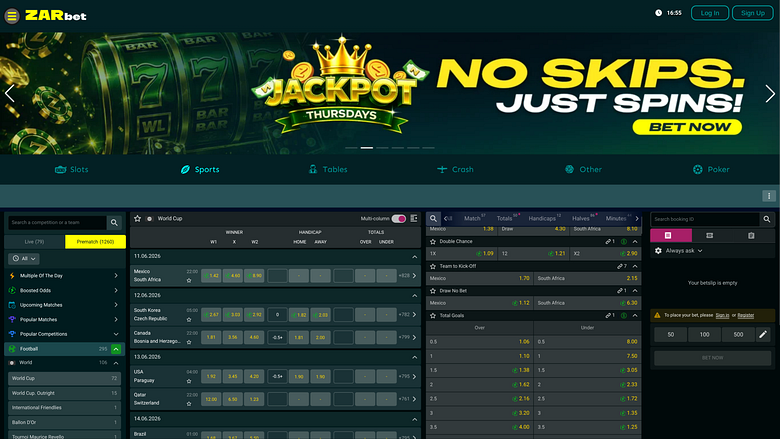Click the three-dots options icon
This screenshot has width=780, height=439.
coord(769,196)
